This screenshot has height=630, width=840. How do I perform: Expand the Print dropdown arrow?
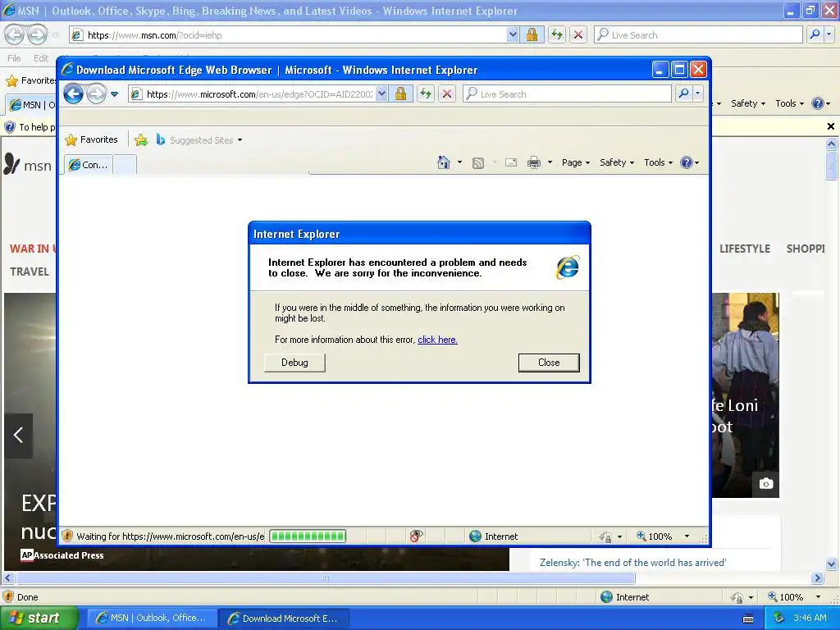[550, 162]
